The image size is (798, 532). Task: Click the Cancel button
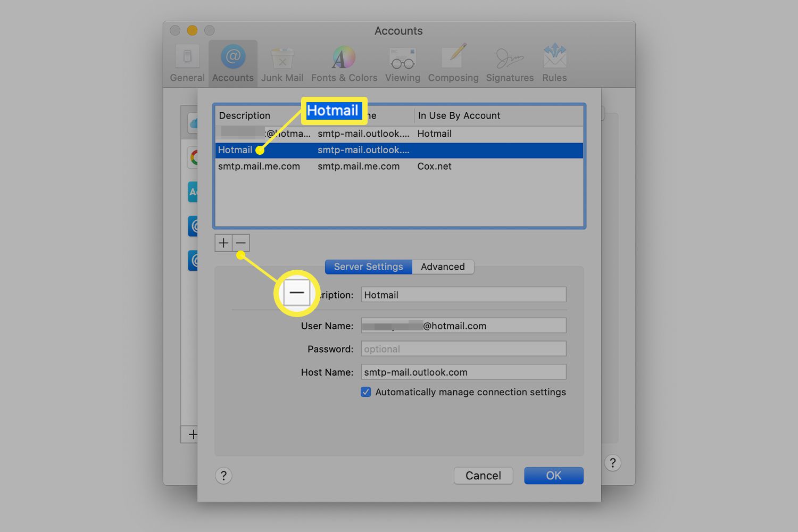click(483, 476)
